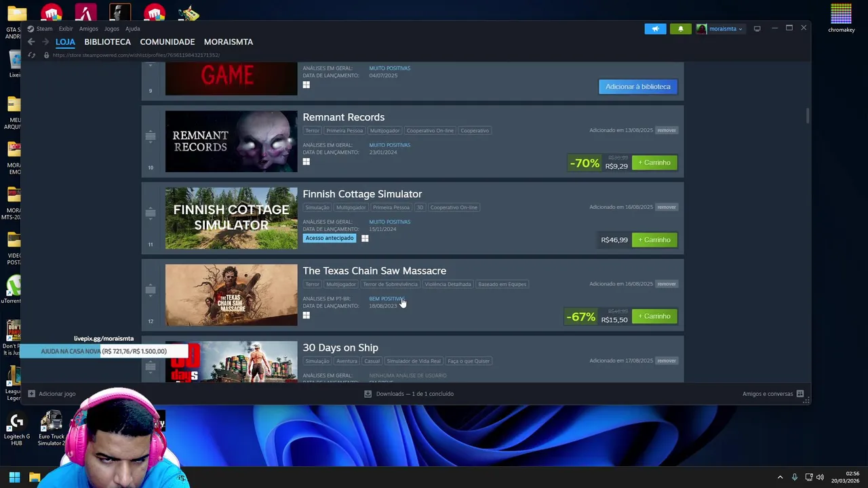Open The Texas Chain Saw Massacre title
The height and width of the screenshot is (488, 868).
[374, 271]
